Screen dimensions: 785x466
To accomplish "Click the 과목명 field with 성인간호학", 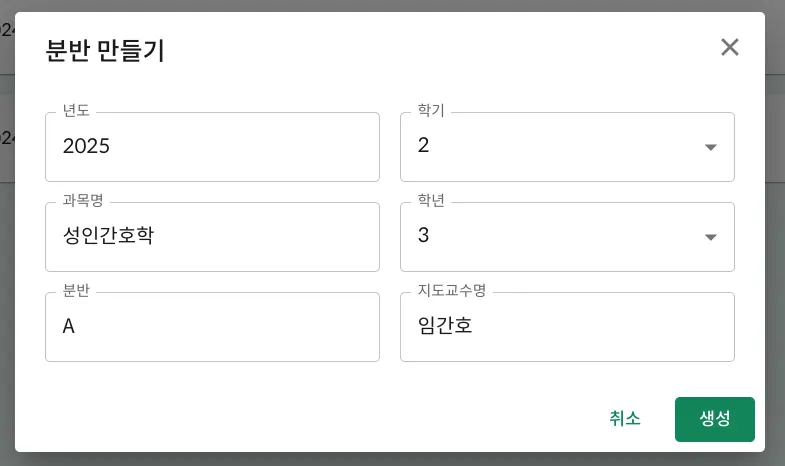I will (x=212, y=237).
